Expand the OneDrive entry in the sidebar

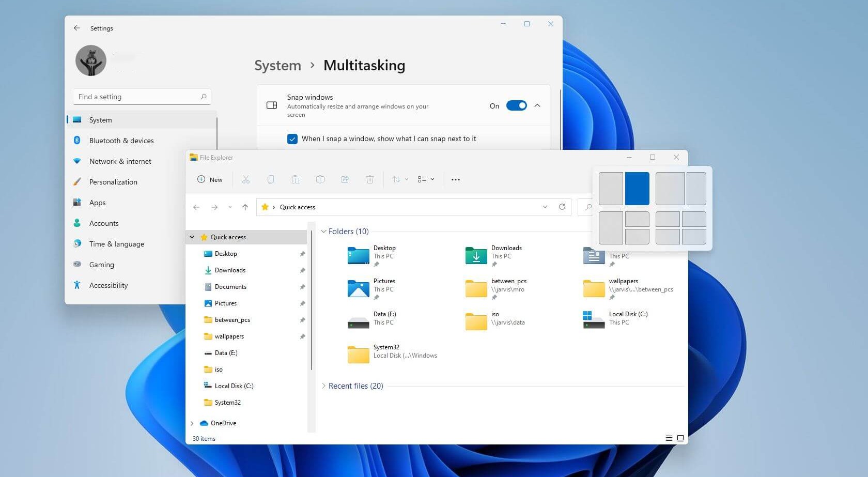point(192,423)
